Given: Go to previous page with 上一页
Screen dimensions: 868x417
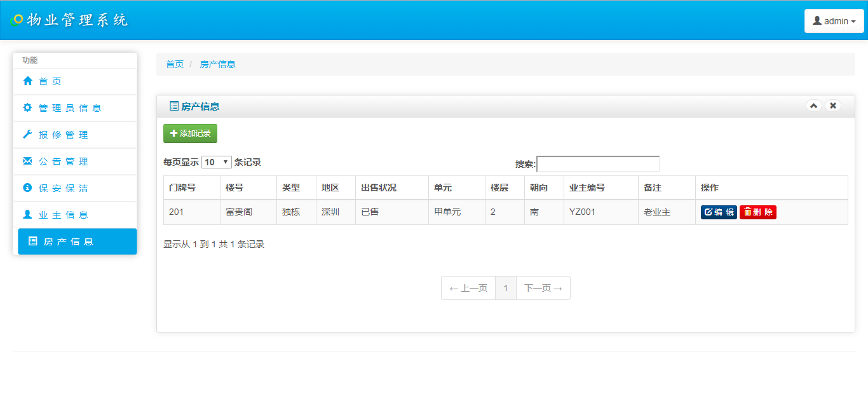Looking at the screenshot, I should [468, 288].
